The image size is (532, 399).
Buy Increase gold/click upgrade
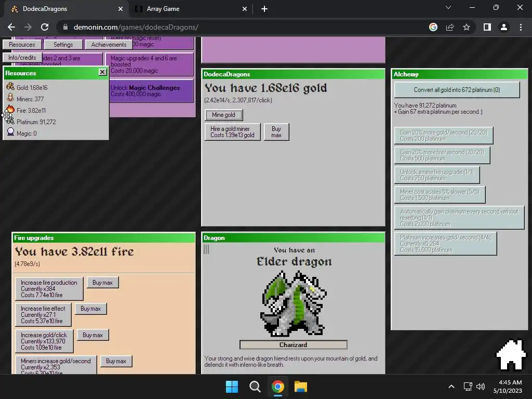pyautogui.click(x=44, y=341)
